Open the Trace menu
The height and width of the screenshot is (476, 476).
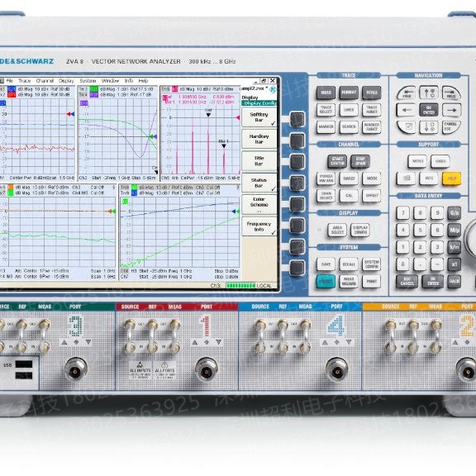24,81
